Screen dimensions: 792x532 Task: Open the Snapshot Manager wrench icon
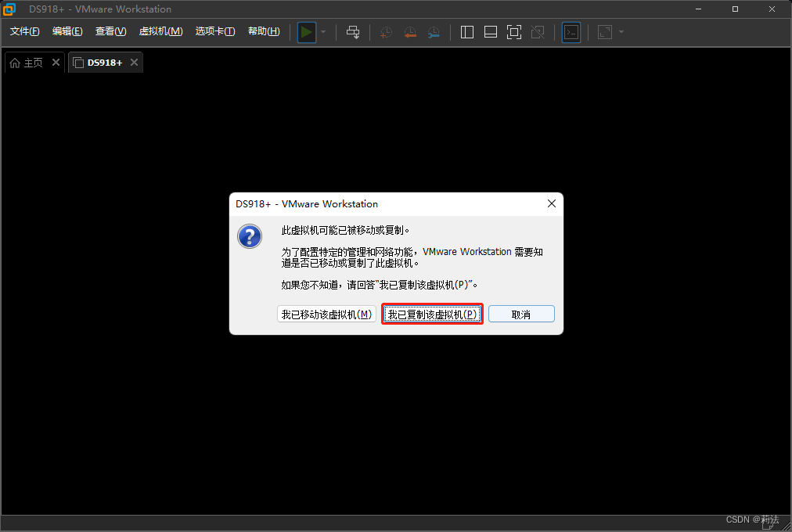pyautogui.click(x=434, y=32)
